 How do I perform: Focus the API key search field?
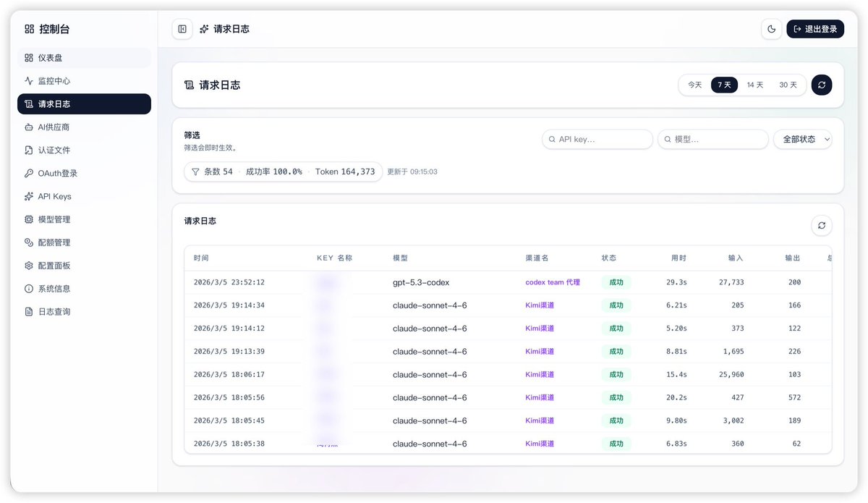(597, 139)
